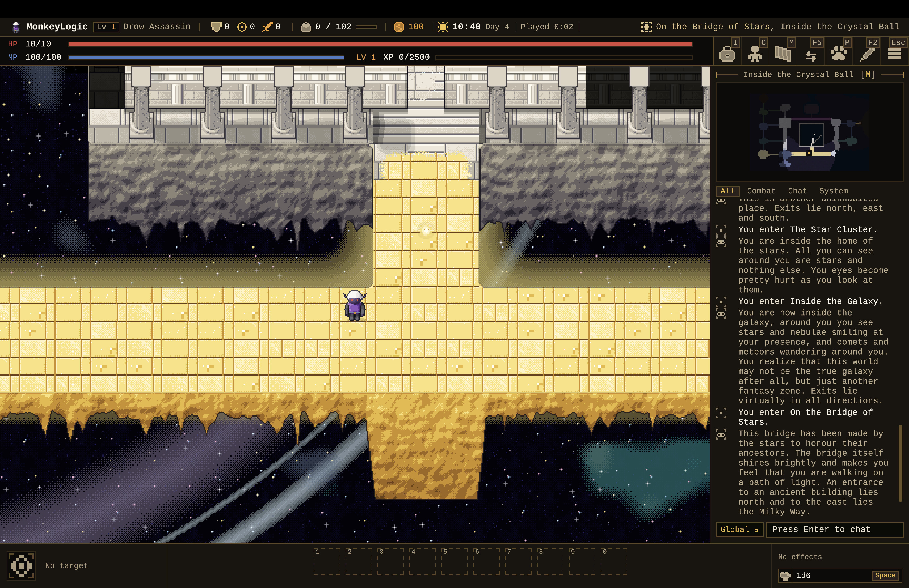Click the armor shield stat icon
This screenshot has height=588, width=909.
point(216,27)
